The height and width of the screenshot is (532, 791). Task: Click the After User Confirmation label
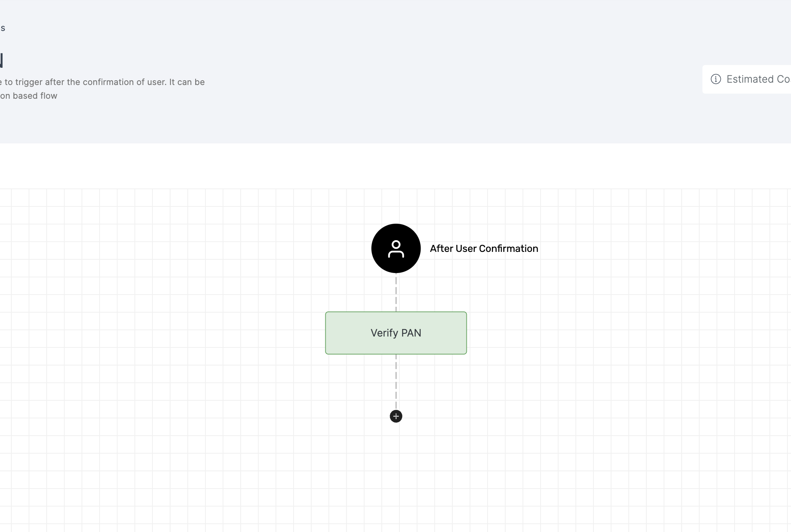(x=484, y=248)
